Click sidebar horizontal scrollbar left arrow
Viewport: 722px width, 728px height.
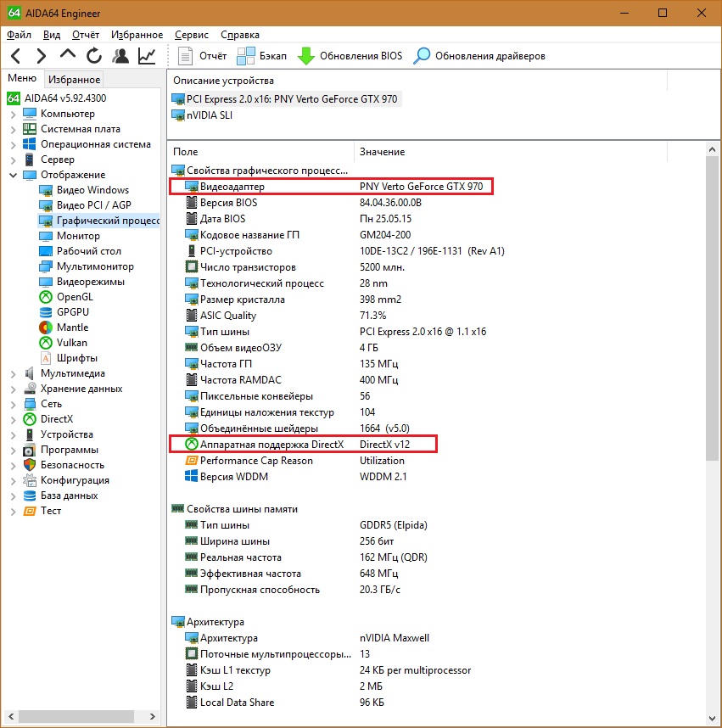[x=11, y=716]
